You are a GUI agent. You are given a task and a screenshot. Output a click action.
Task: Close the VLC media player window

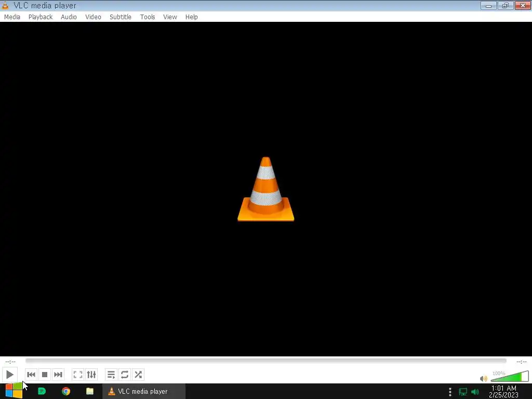coord(523,5)
